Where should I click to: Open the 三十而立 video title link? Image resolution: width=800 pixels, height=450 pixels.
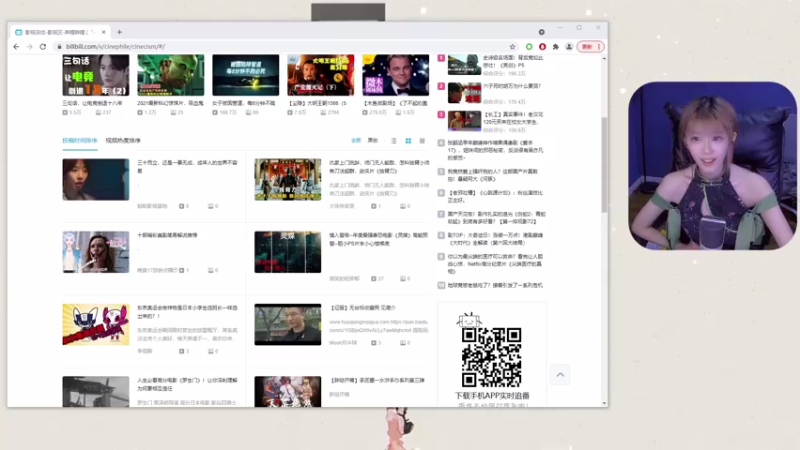tap(187, 166)
